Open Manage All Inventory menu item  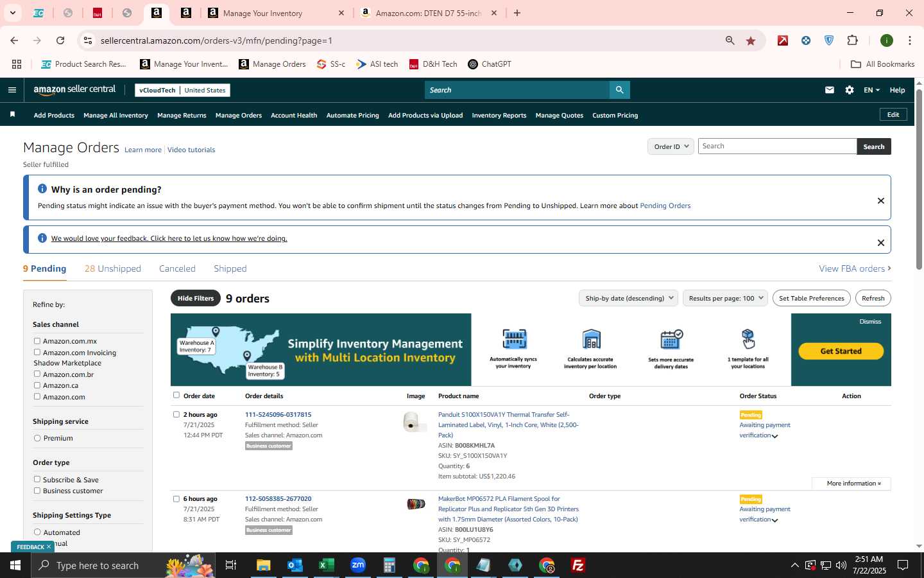point(116,116)
